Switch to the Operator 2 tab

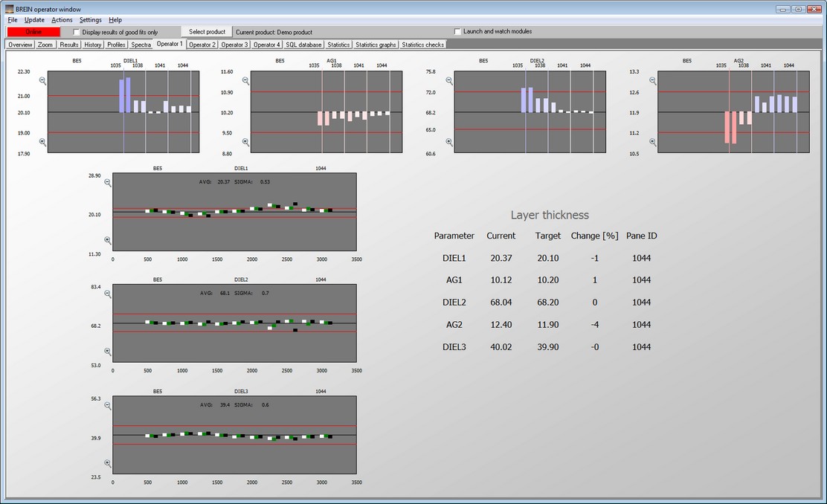pyautogui.click(x=202, y=45)
